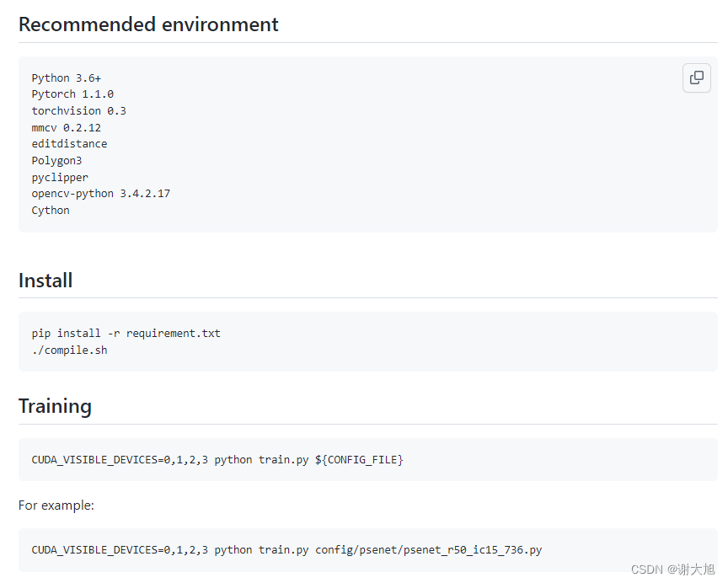The height and width of the screenshot is (583, 728).
Task: Click the opencv-python 3.4.2.17 entry
Action: (x=100, y=193)
